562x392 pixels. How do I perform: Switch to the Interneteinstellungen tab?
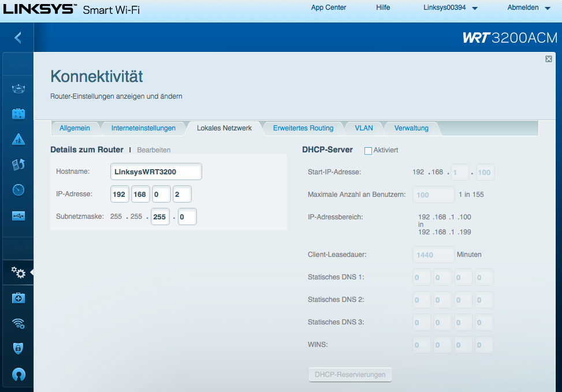[143, 128]
